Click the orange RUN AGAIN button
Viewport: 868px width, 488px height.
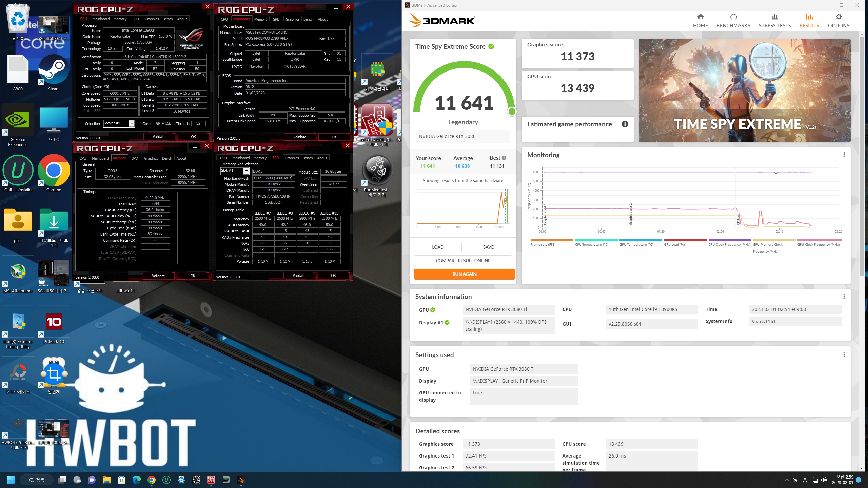pos(464,274)
